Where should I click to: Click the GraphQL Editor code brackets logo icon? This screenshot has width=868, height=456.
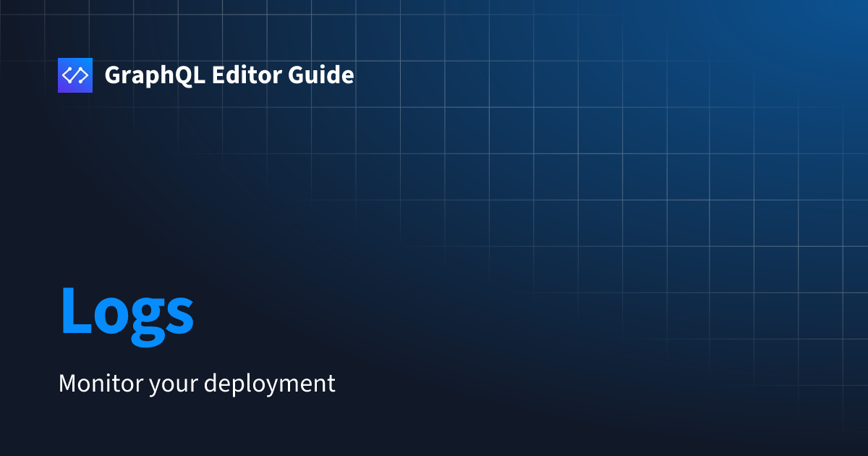[x=75, y=75]
